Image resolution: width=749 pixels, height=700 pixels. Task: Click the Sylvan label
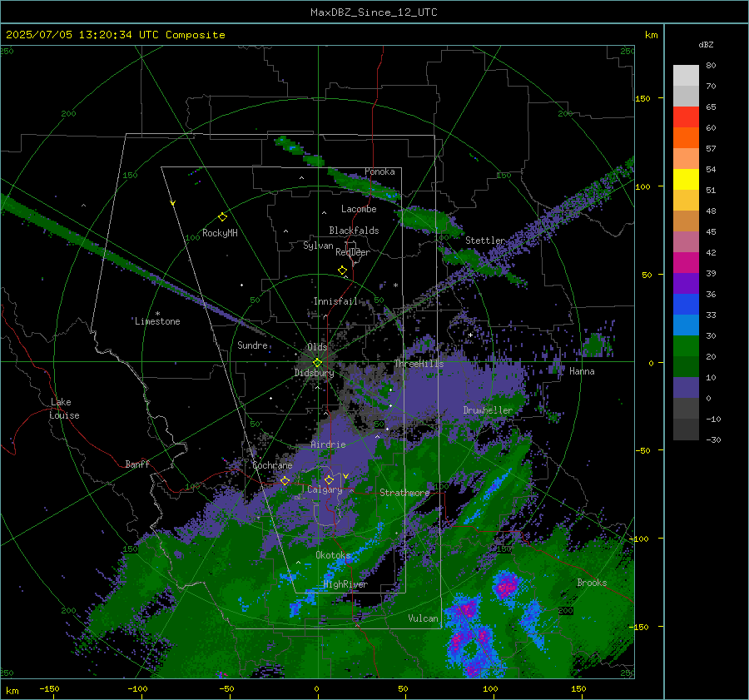coord(318,246)
